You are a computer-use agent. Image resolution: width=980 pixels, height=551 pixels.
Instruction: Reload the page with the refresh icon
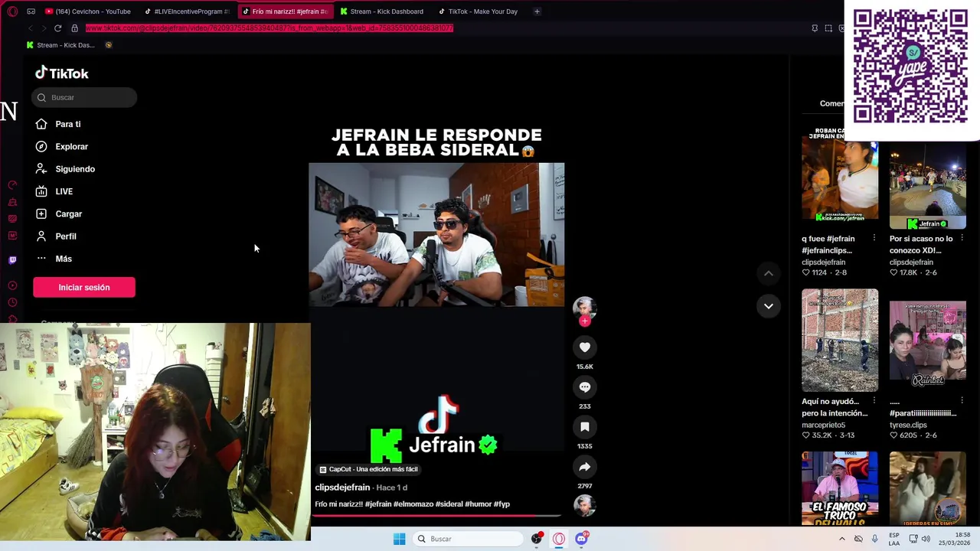[x=57, y=28]
